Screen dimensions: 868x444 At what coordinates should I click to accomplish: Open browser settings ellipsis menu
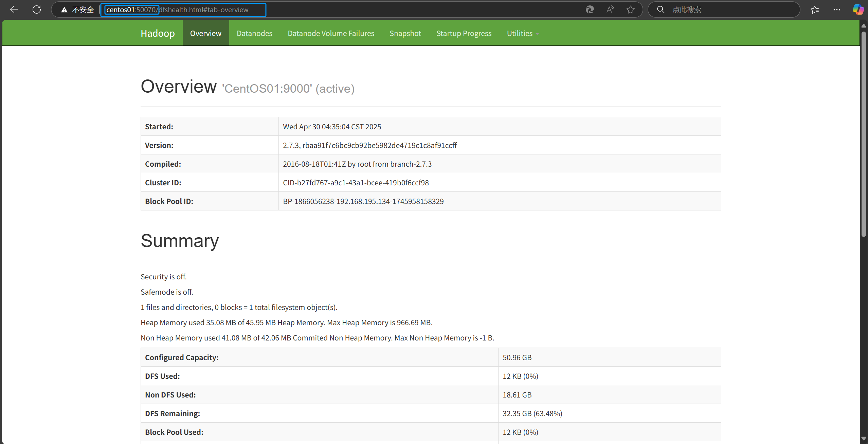click(837, 10)
